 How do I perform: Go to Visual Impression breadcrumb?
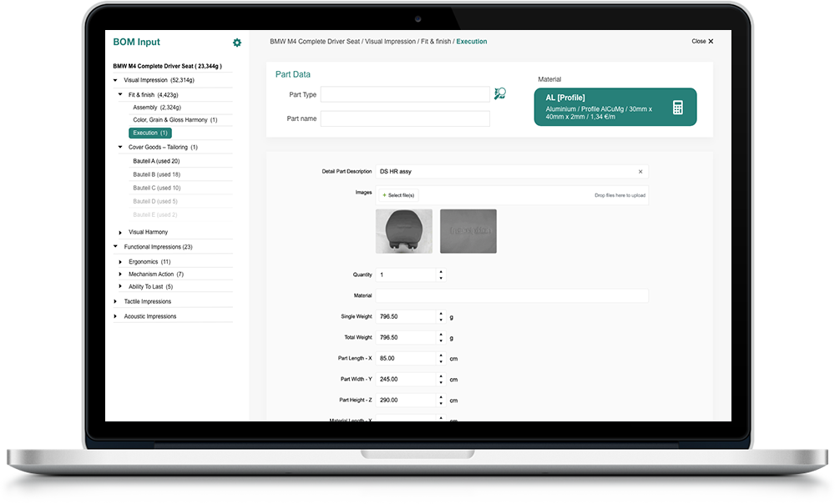pos(390,42)
